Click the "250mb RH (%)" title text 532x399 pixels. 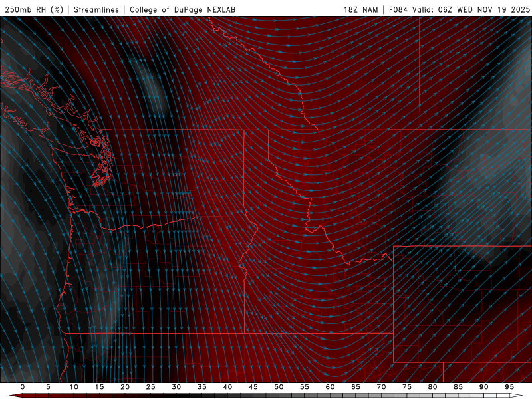(x=34, y=9)
